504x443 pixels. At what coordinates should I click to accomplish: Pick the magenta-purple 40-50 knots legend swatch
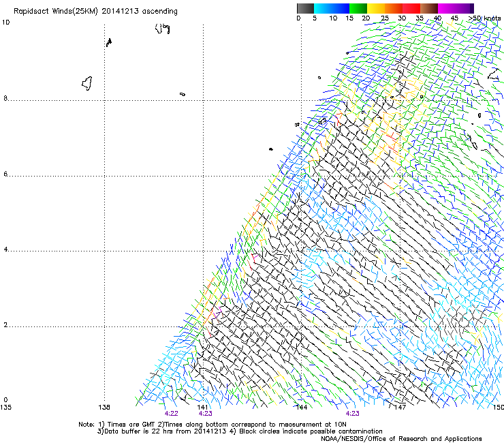[x=456, y=8]
